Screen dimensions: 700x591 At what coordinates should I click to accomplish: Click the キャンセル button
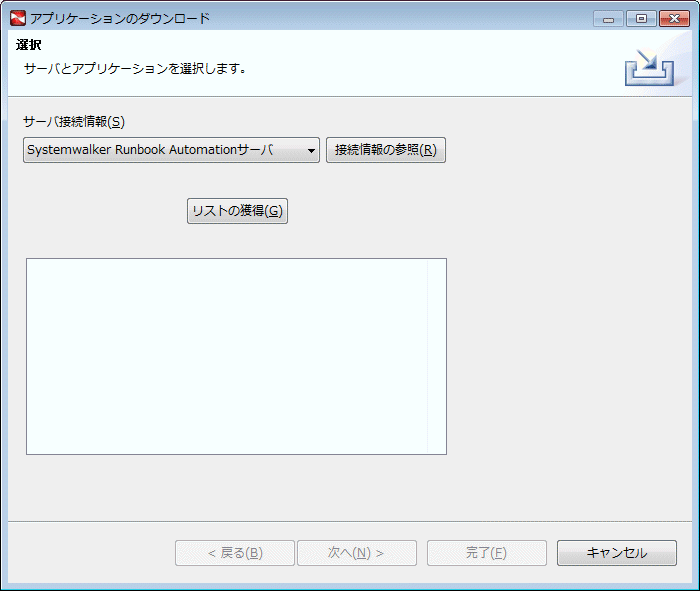(x=617, y=553)
